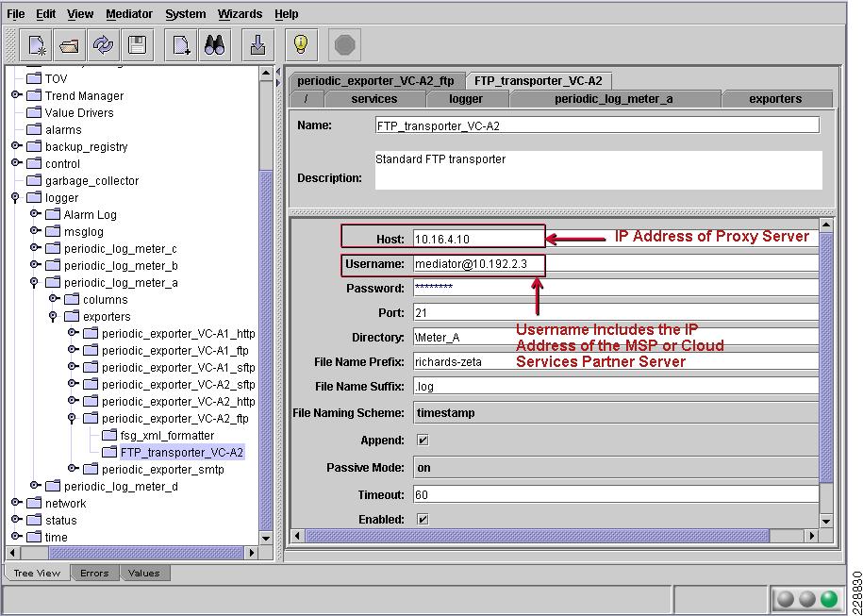Viewport: 863px width, 616px height.
Task: Open the Mediator menu
Action: coord(129,14)
